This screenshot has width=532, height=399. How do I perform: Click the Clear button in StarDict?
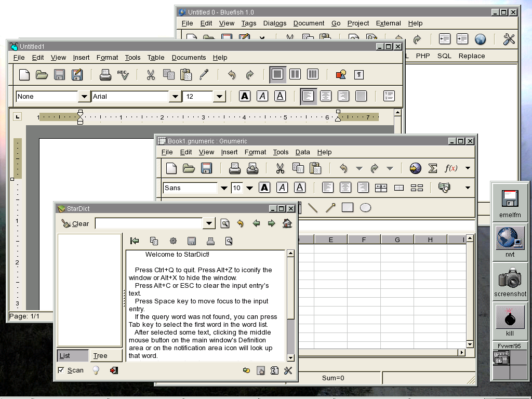pos(75,223)
